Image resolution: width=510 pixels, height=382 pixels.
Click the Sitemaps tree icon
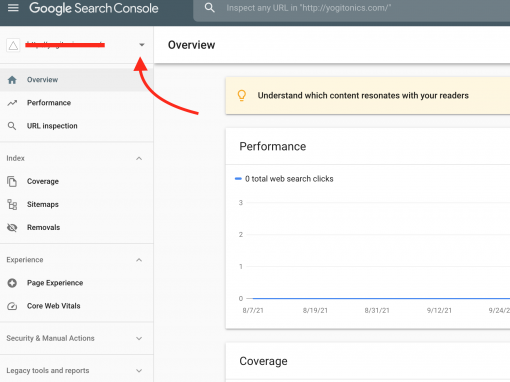click(12, 204)
